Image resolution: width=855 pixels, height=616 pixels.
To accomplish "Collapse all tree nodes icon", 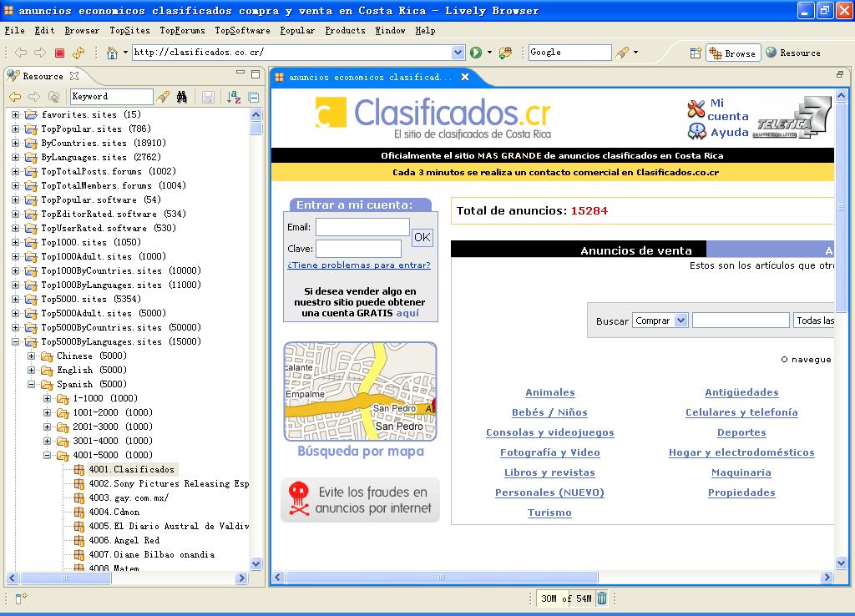I will pyautogui.click(x=254, y=98).
